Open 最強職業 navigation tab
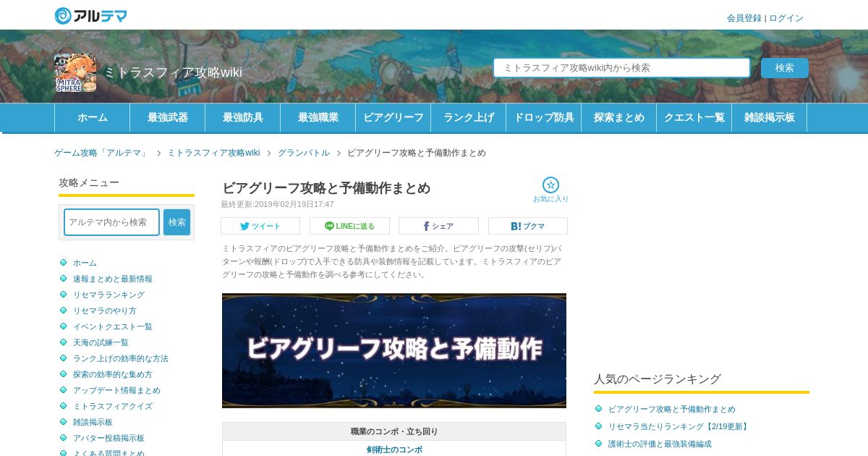This screenshot has height=456, width=868. (x=318, y=117)
